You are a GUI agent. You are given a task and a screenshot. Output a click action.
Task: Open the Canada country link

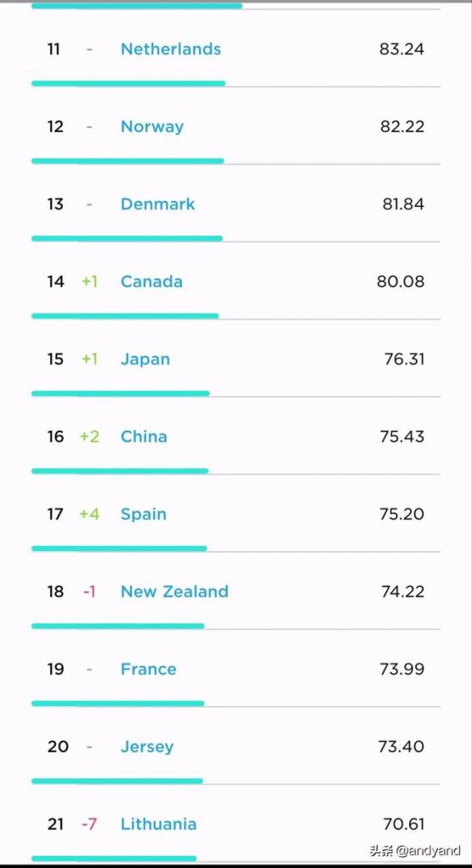pos(152,281)
